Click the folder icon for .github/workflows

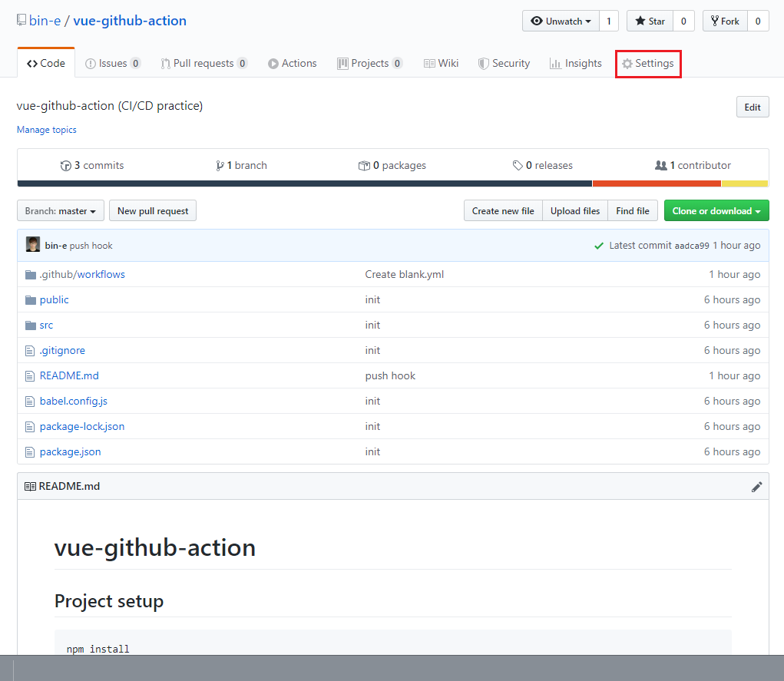pos(31,275)
